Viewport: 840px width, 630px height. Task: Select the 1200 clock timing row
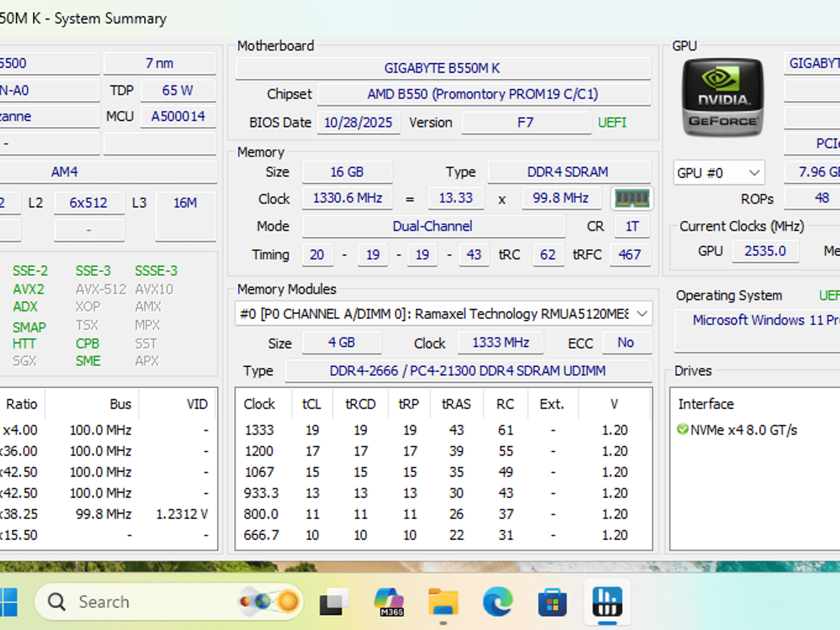[443, 451]
